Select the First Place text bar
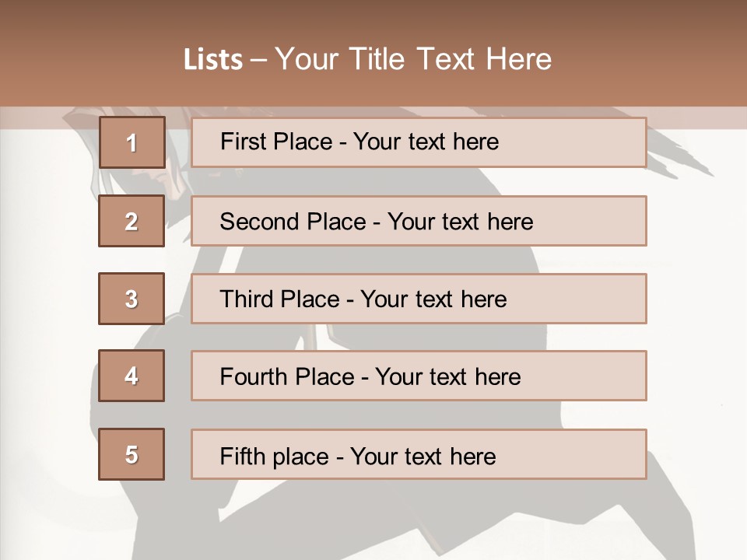Viewport: 747px width, 560px height. click(x=419, y=142)
